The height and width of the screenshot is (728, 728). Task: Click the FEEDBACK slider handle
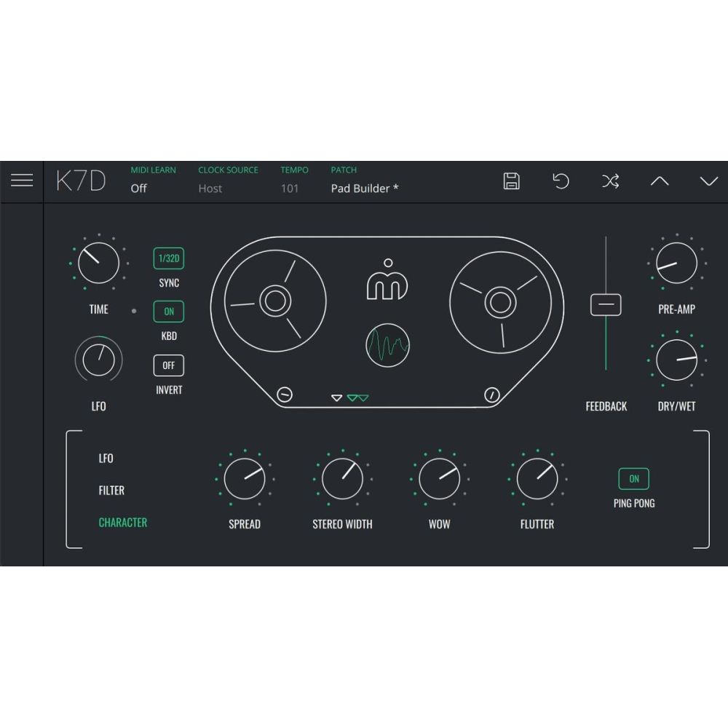pos(606,304)
